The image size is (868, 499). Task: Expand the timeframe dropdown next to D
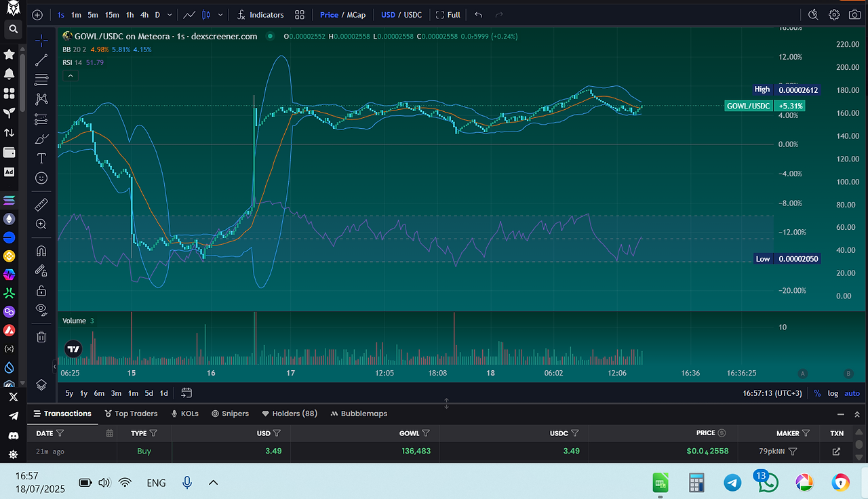(170, 14)
